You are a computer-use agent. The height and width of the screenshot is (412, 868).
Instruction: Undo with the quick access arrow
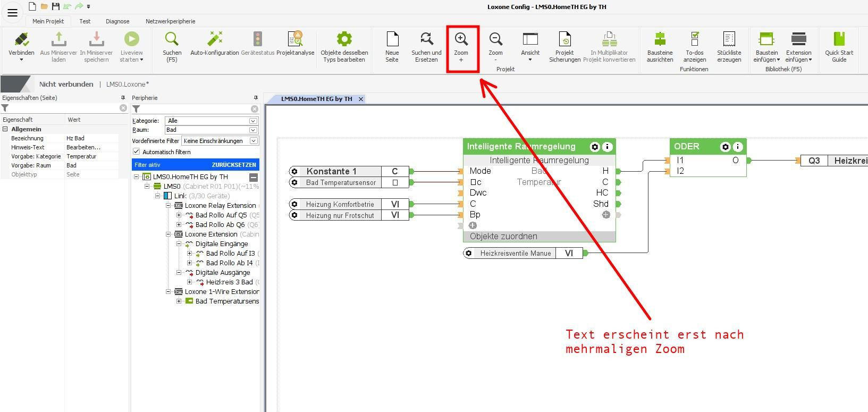click(67, 6)
